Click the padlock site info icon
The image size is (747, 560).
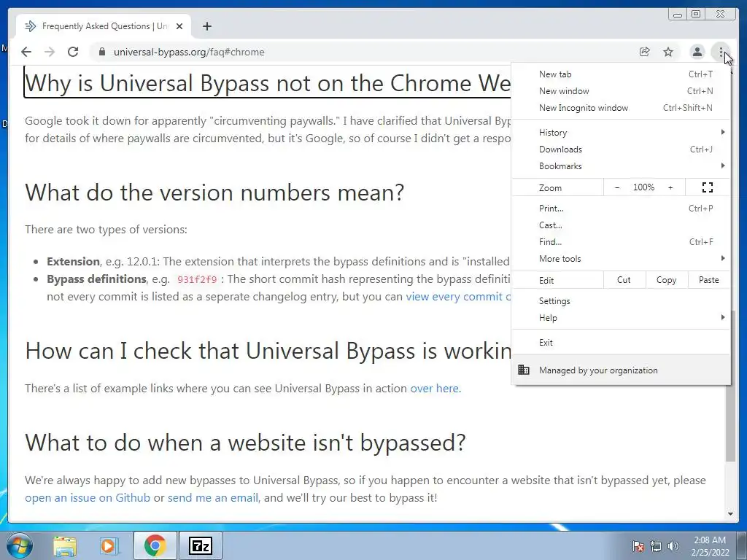coord(101,52)
